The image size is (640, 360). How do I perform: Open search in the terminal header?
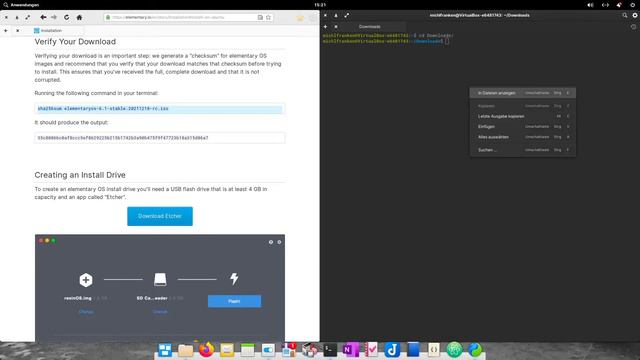tap(624, 16)
